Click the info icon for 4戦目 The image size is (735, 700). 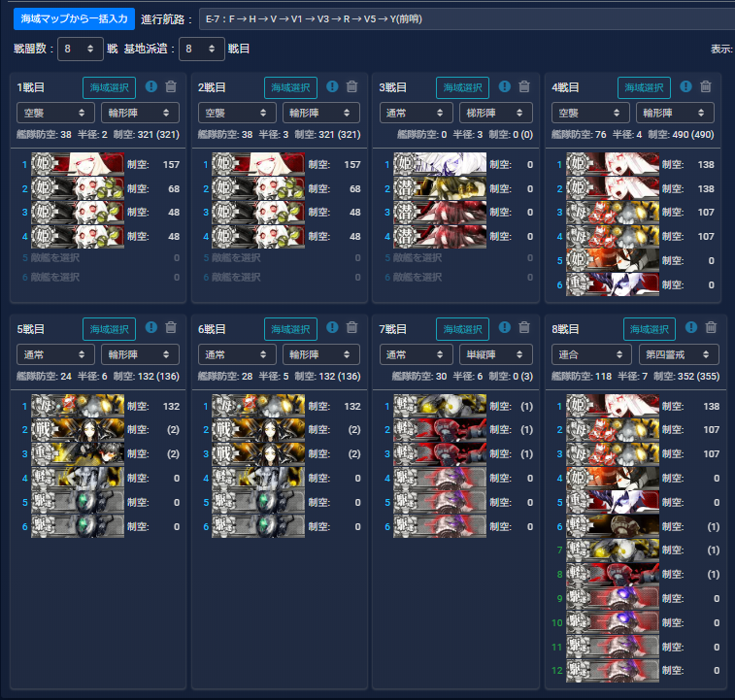[685, 86]
